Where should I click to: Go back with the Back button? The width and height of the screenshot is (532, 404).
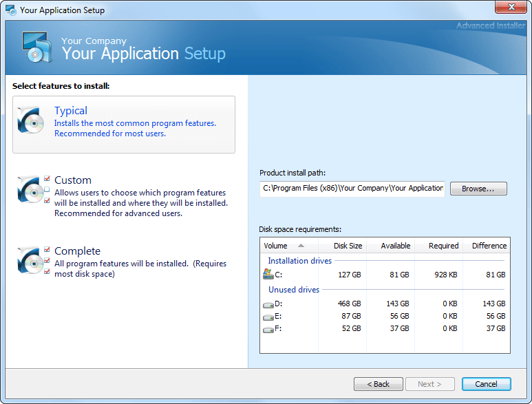point(378,384)
